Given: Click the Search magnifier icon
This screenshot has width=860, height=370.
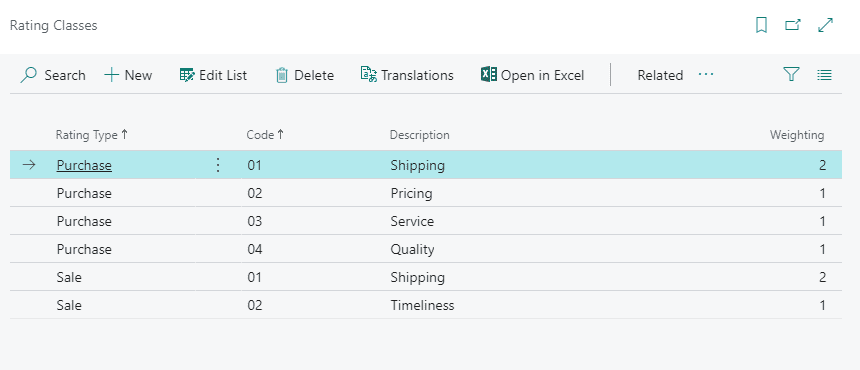Looking at the screenshot, I should coord(29,75).
